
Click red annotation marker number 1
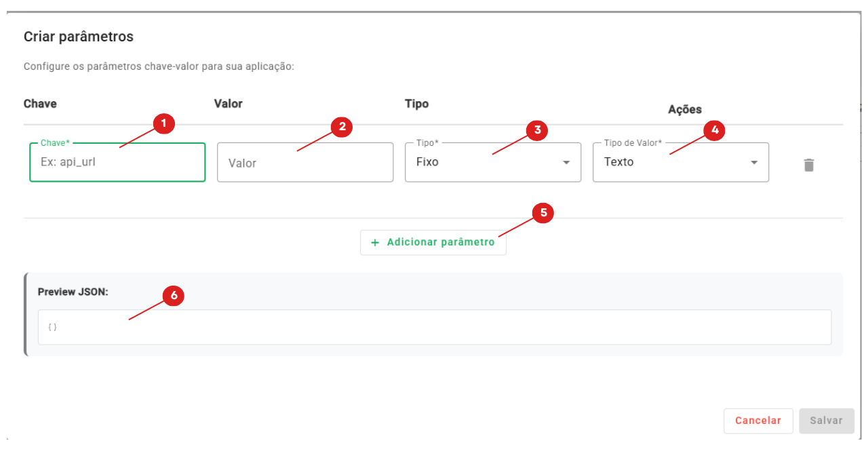pyautogui.click(x=163, y=124)
